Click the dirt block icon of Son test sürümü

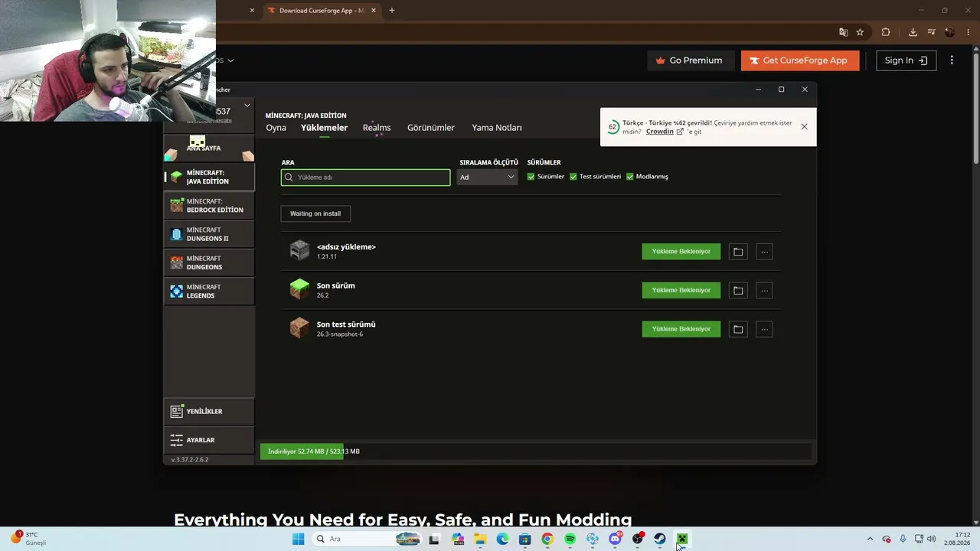299,328
